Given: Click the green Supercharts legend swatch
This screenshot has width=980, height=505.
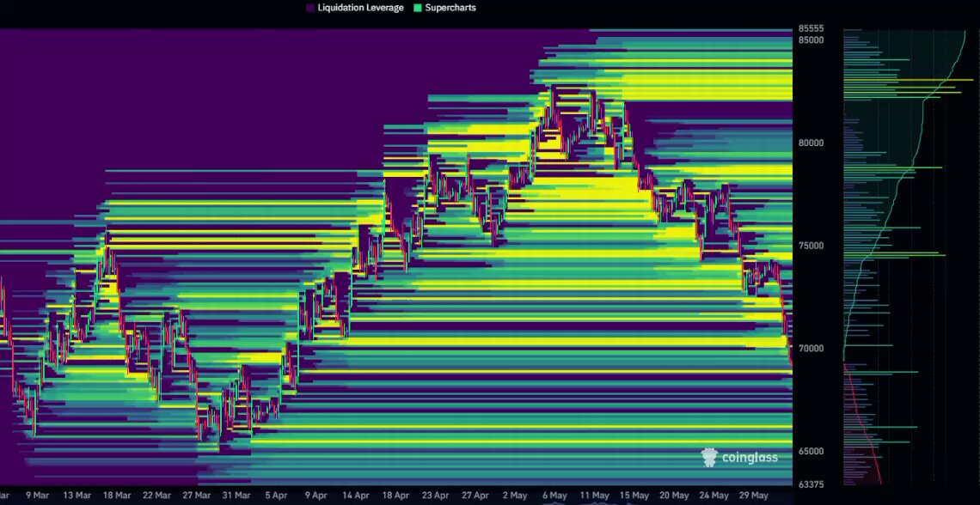Looking at the screenshot, I should [417, 8].
